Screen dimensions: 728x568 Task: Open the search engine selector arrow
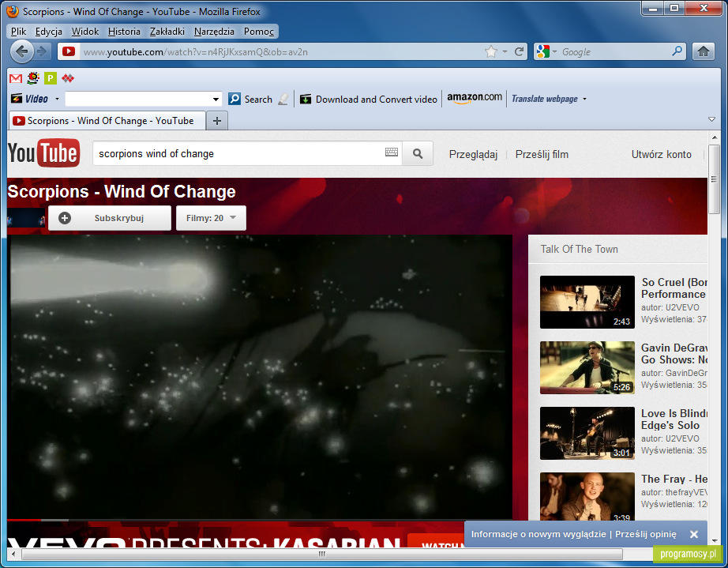point(554,51)
